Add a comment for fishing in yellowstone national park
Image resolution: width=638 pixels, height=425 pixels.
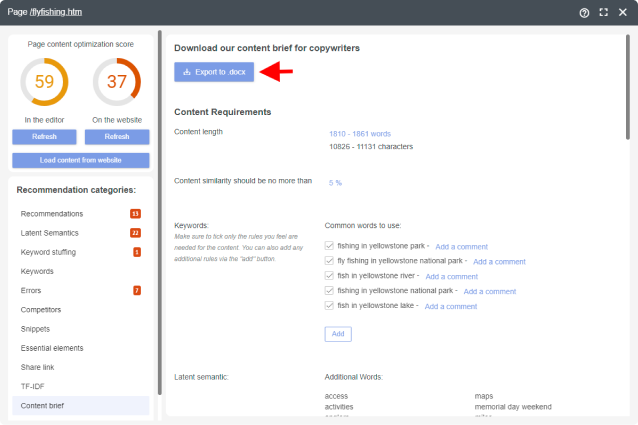pyautogui.click(x=487, y=292)
